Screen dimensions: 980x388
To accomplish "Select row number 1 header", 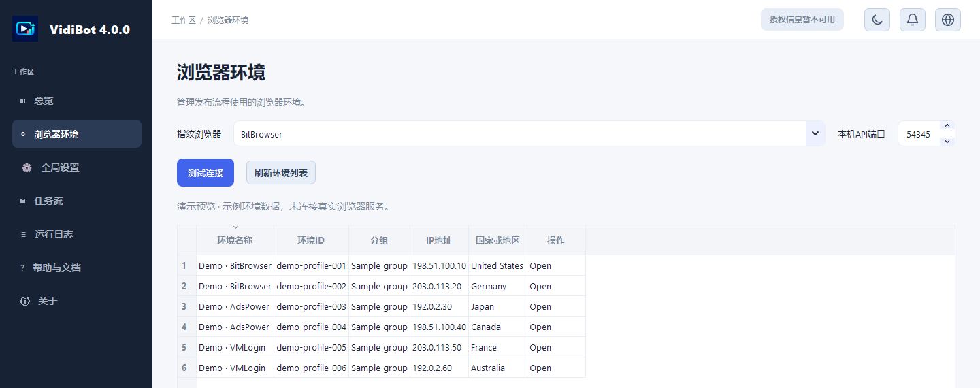I will click(186, 265).
